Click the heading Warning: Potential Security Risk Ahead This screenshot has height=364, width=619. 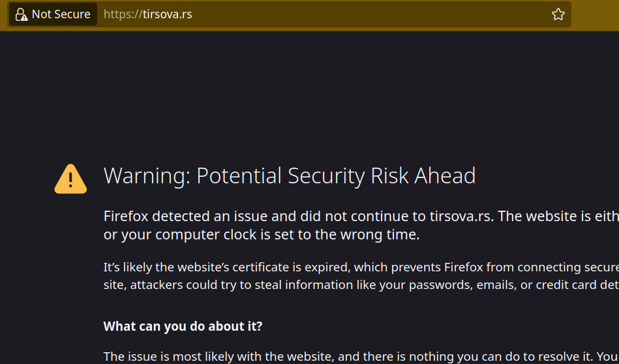point(290,175)
